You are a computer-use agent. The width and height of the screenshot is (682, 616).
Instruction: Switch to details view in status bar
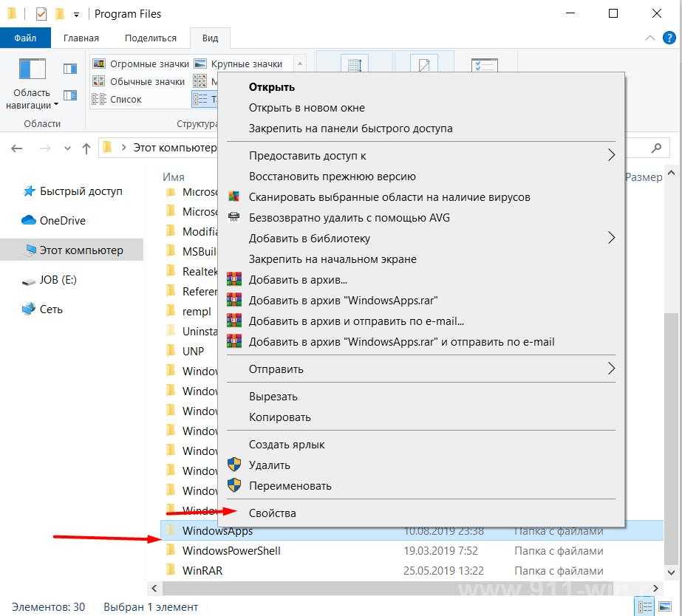(x=644, y=606)
